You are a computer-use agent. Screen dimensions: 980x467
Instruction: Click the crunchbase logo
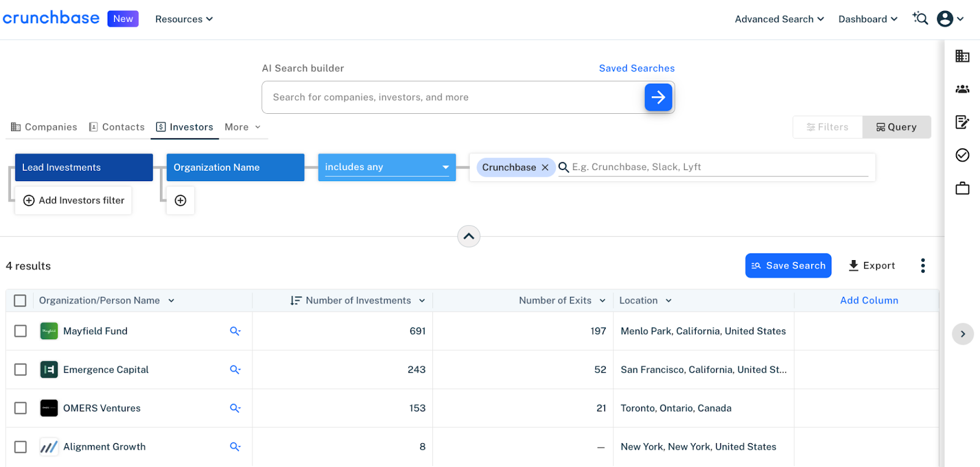click(51, 18)
